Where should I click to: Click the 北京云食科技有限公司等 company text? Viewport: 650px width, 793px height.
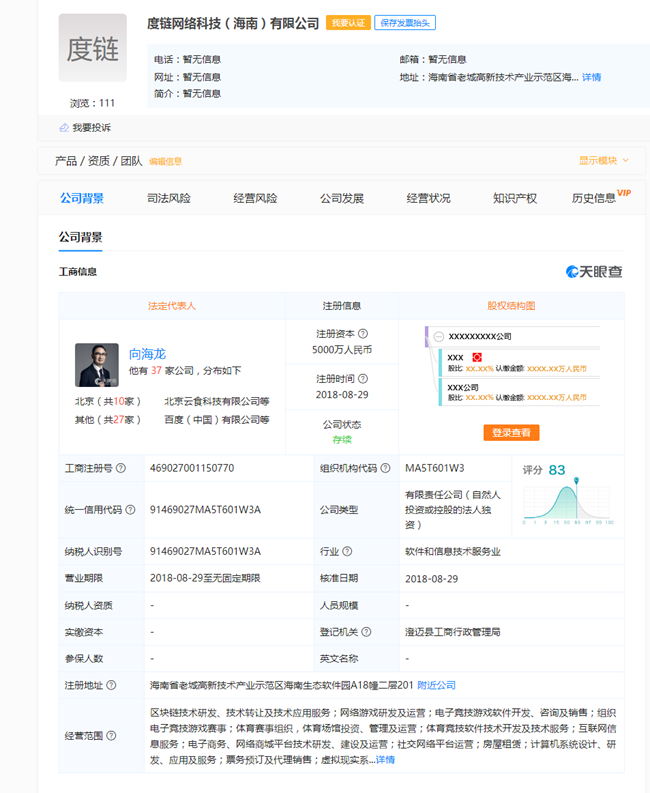[216, 402]
